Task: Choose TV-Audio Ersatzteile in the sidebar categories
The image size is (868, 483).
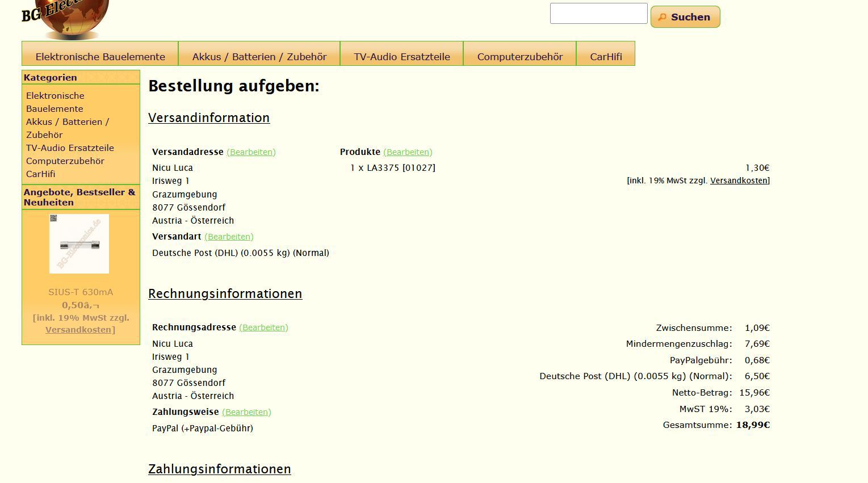Action: 70,148
